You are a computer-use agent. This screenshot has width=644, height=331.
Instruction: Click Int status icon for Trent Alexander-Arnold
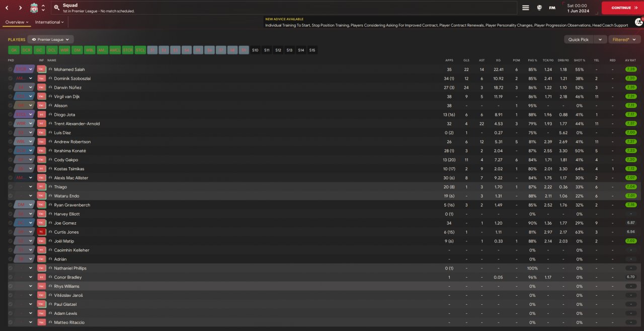tap(42, 123)
